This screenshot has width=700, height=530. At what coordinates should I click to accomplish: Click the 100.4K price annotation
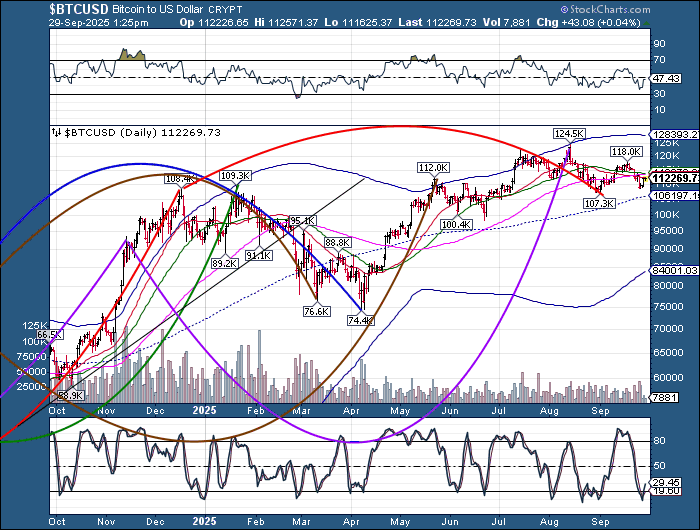(455, 225)
